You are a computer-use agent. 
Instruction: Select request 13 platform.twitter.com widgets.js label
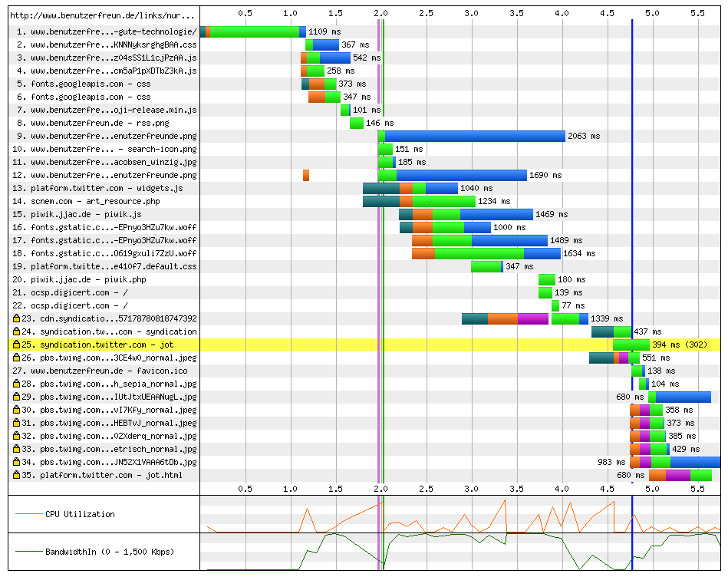point(97,188)
